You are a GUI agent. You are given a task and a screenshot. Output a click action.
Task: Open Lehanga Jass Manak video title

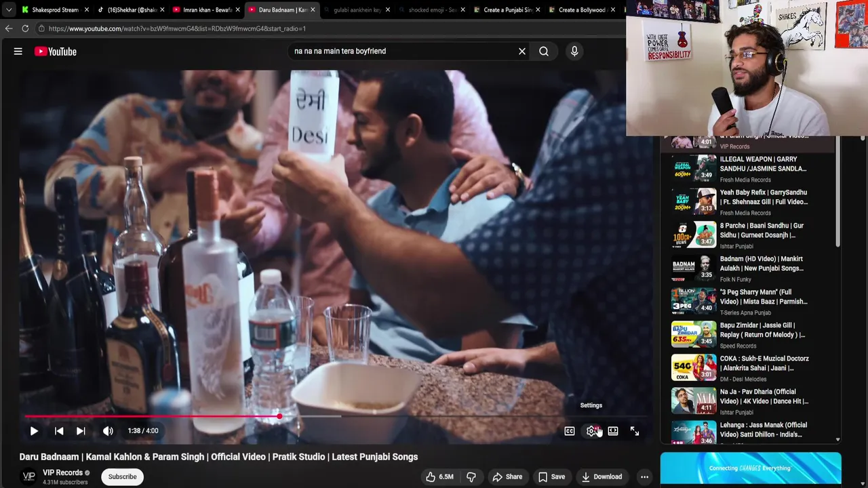(764, 430)
